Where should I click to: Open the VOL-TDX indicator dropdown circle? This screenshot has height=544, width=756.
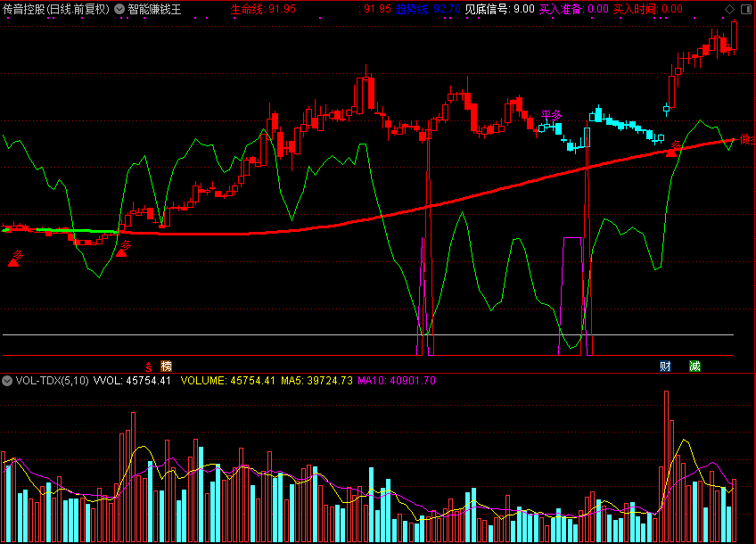pos(7,381)
